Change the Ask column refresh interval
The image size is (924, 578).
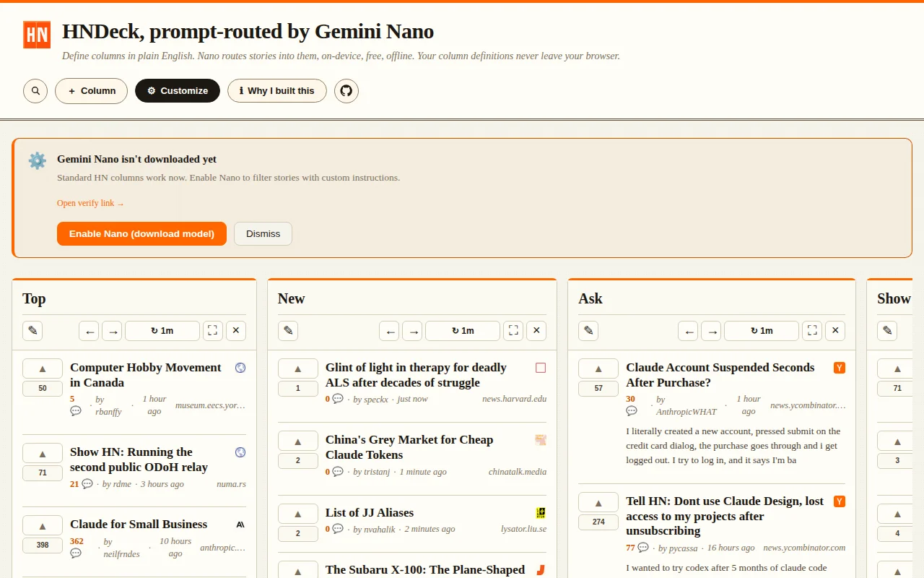[x=762, y=331]
